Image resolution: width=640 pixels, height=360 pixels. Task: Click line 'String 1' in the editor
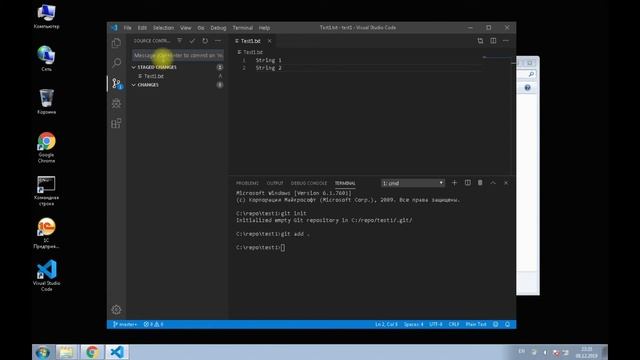pyautogui.click(x=268, y=60)
